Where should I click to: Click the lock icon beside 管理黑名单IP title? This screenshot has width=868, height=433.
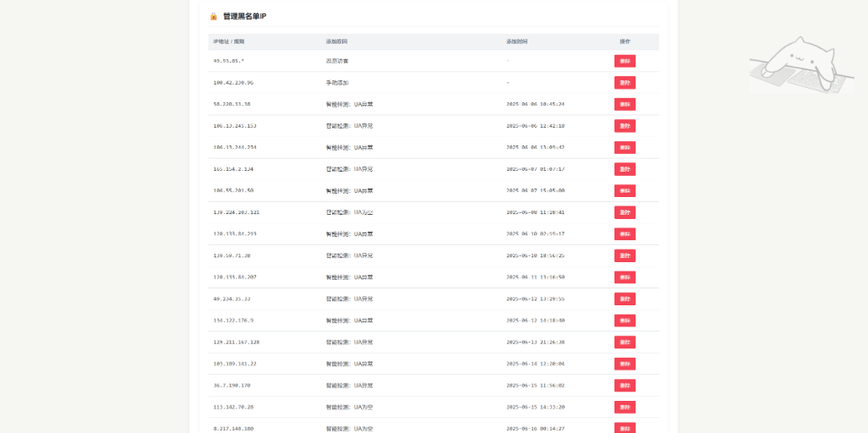[x=213, y=16]
